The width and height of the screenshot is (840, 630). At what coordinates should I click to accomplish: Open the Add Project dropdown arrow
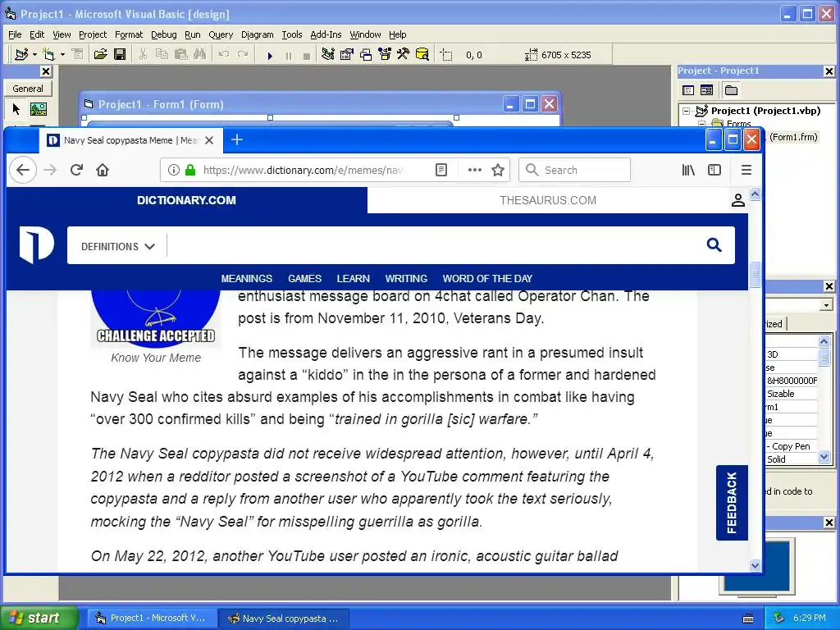tap(34, 55)
